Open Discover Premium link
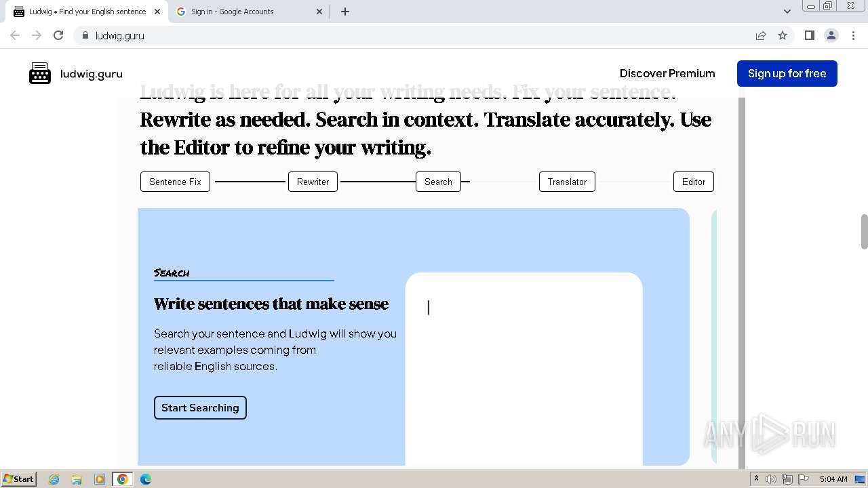The image size is (868, 488). [667, 73]
